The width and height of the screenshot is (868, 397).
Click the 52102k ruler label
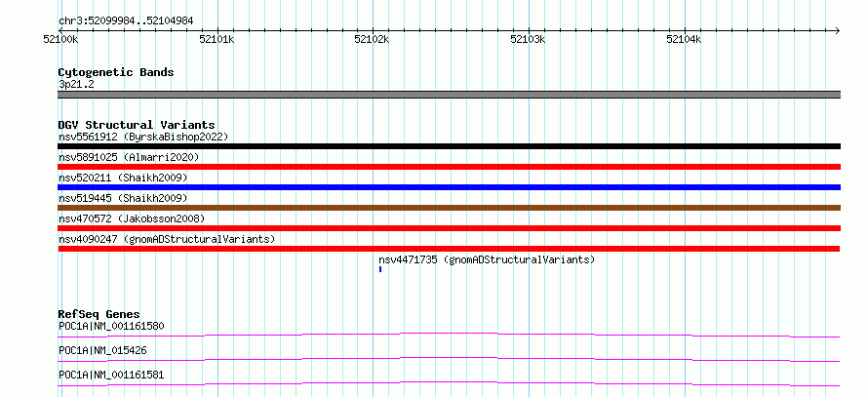click(372, 39)
